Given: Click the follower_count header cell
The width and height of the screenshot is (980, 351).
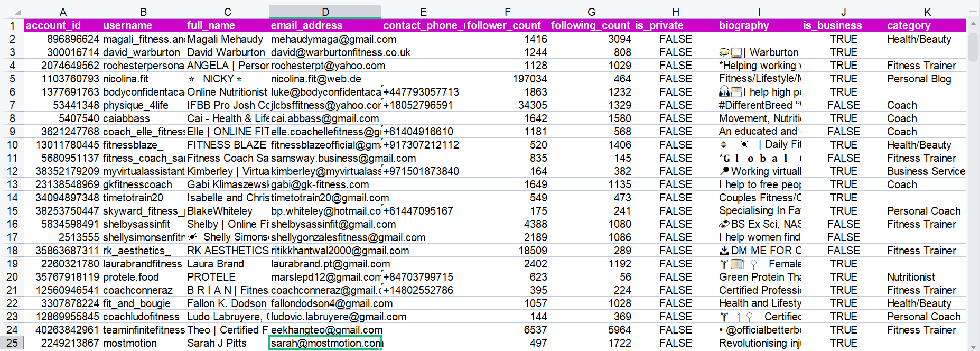Looking at the screenshot, I should tap(507, 25).
